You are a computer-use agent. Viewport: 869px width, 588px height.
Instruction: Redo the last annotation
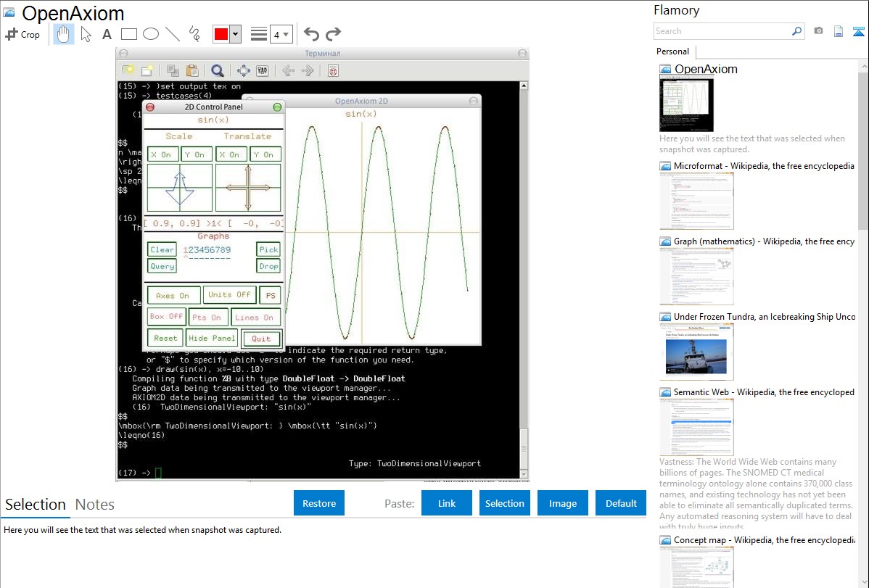click(333, 34)
